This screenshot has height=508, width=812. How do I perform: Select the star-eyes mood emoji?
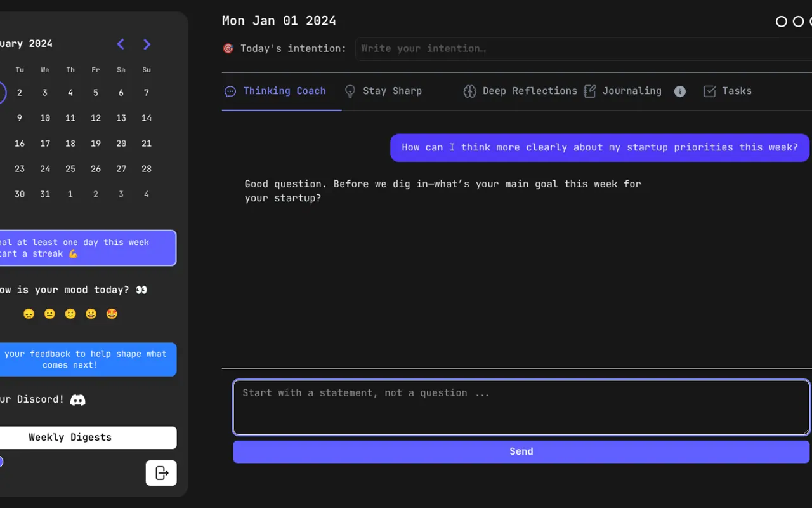[x=112, y=314]
